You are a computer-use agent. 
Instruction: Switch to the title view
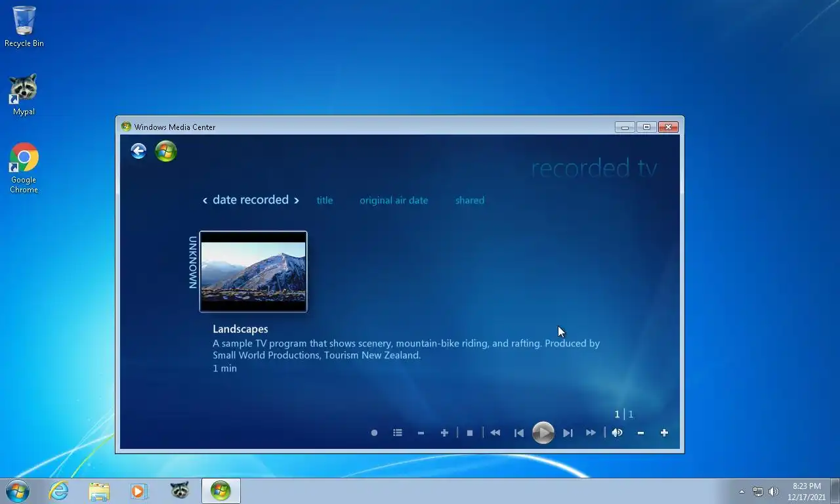point(325,201)
